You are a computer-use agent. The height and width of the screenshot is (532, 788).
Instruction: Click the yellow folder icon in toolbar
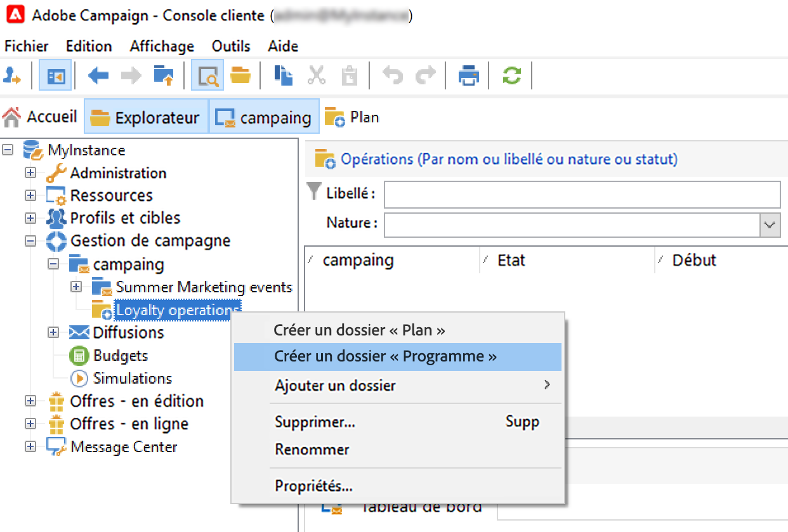click(240, 76)
